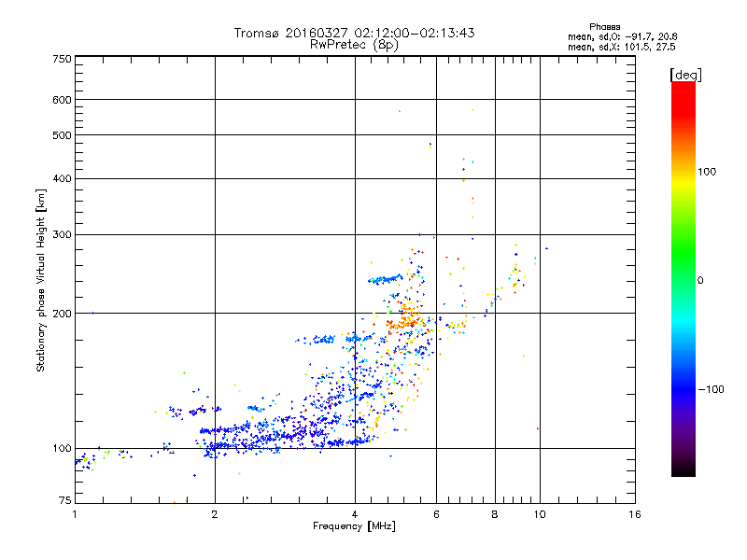
Task: Click the "8" frequency tick label
Action: coord(495,514)
